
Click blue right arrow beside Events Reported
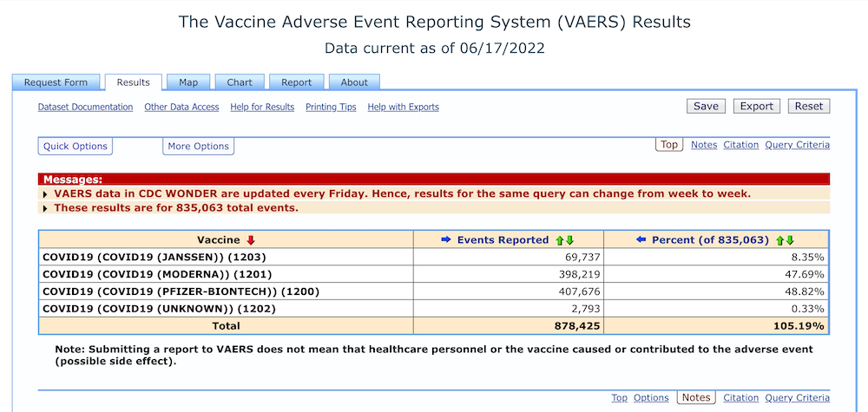pyautogui.click(x=446, y=240)
